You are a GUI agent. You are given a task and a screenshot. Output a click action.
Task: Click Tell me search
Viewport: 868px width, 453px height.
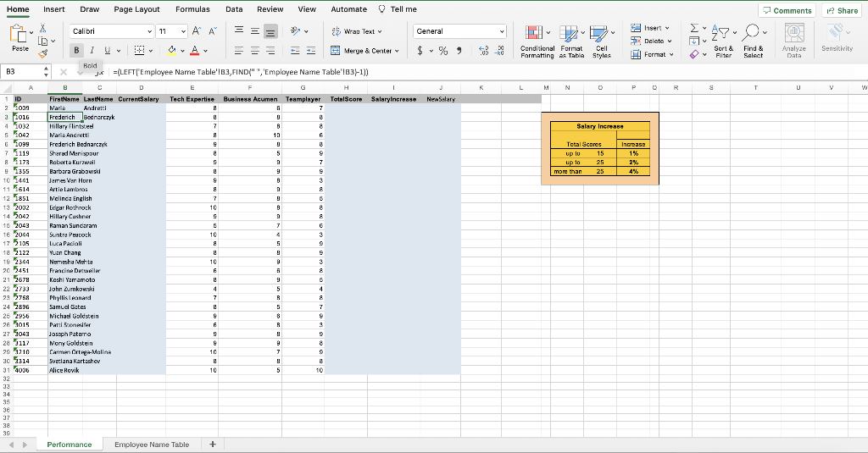(x=398, y=9)
